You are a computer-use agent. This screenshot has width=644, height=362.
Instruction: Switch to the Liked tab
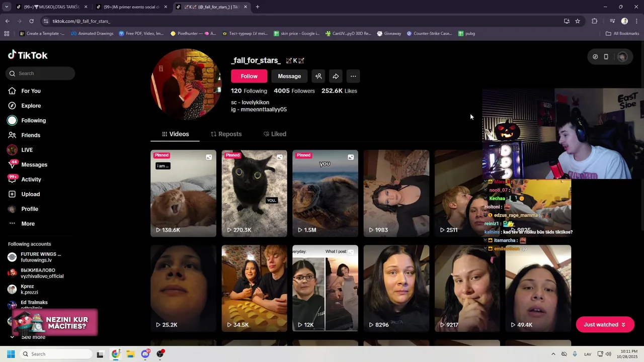[275, 134]
